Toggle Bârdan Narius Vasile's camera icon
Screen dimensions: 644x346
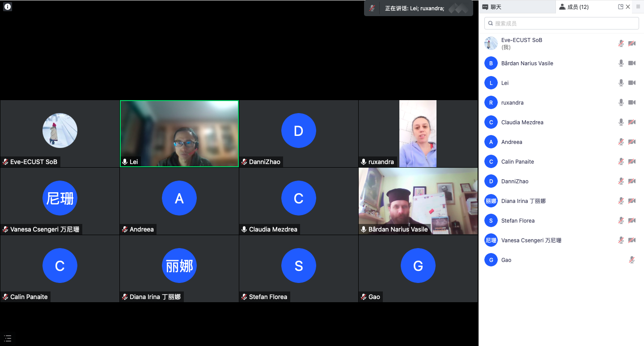[631, 63]
